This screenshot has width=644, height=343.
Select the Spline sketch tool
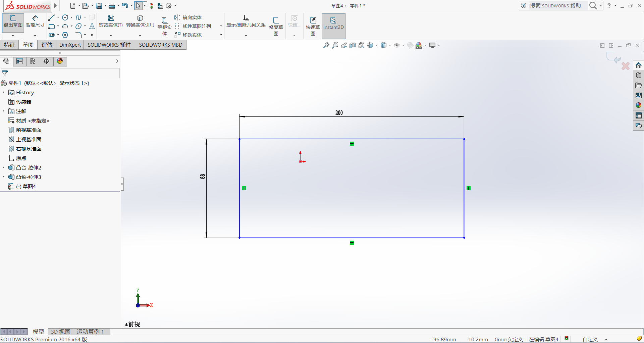78,17
